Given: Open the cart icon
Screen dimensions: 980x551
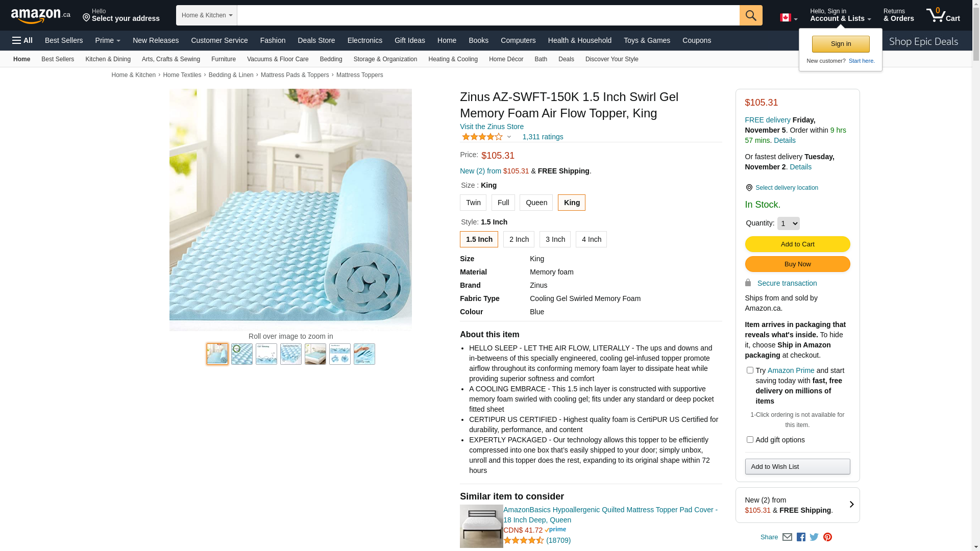Looking at the screenshot, I should (943, 15).
